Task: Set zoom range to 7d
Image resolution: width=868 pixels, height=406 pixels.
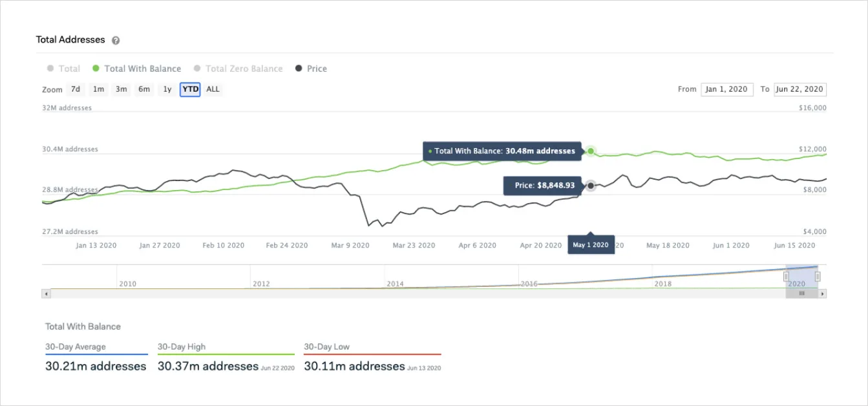Action: click(x=76, y=89)
